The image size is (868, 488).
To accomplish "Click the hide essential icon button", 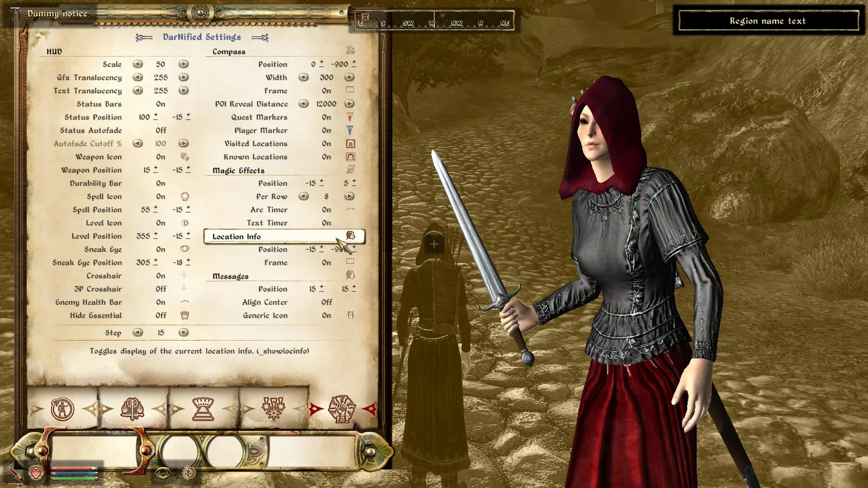I will coord(185,315).
